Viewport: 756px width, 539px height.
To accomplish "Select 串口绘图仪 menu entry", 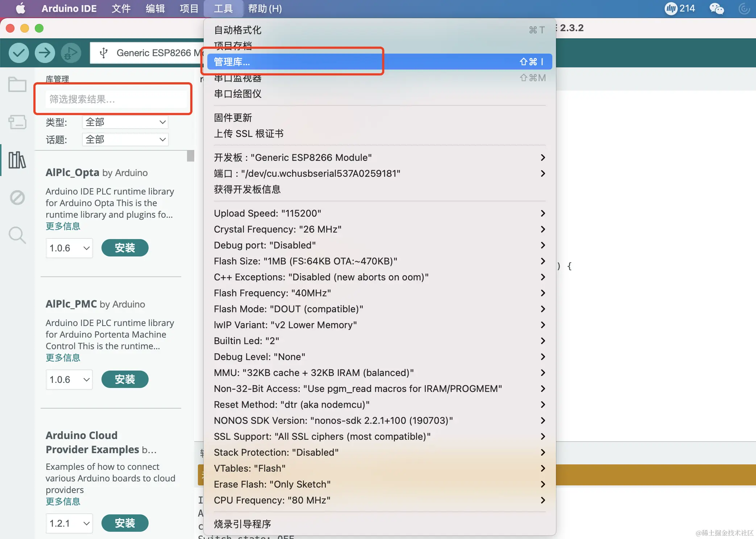I will click(238, 94).
